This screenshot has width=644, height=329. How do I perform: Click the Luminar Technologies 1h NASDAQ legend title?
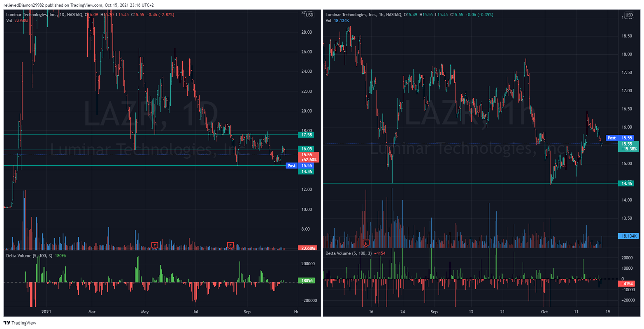tap(363, 15)
